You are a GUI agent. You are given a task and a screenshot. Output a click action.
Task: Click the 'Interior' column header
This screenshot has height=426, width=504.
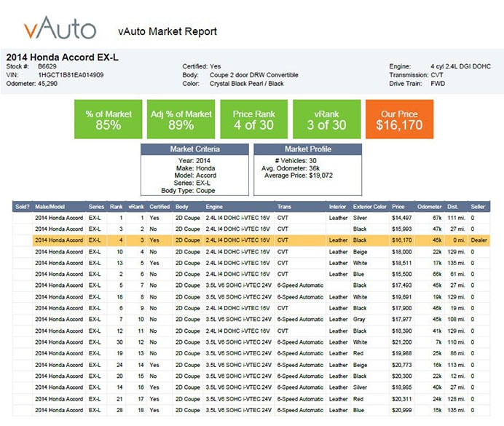[x=337, y=207]
